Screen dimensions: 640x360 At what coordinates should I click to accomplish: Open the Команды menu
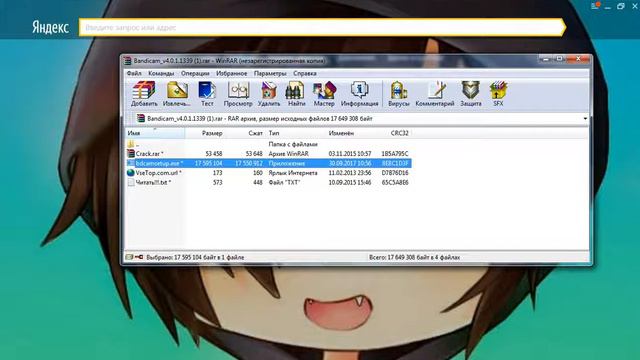pos(161,73)
